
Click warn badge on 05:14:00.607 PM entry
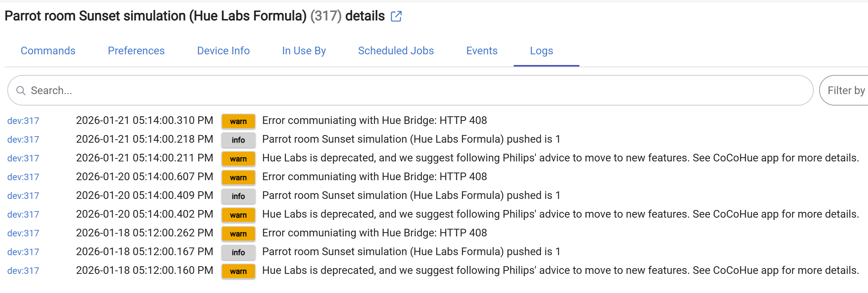point(238,177)
